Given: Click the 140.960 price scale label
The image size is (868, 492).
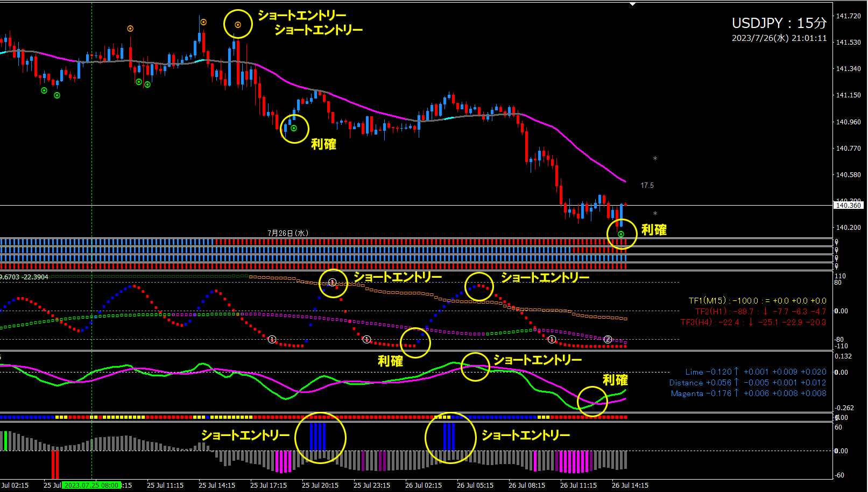Looking at the screenshot, I should tap(849, 122).
